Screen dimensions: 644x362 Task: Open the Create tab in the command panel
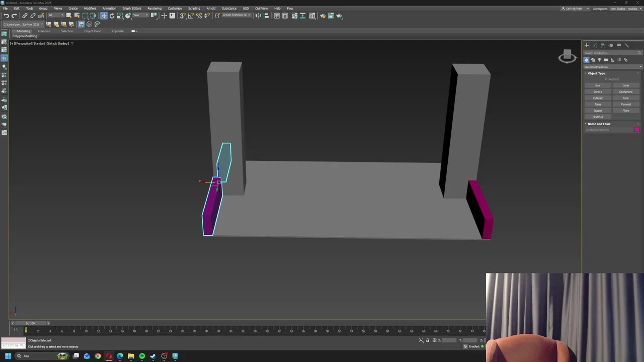(587, 45)
